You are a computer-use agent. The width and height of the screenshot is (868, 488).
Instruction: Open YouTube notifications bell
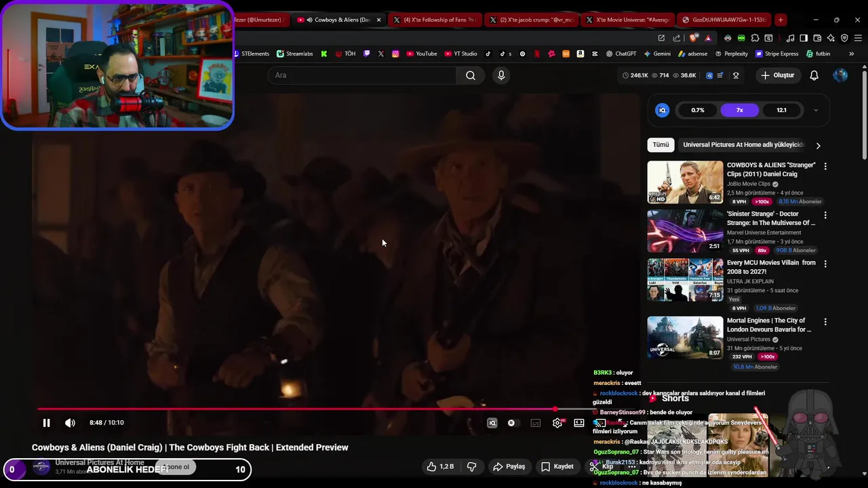tap(814, 75)
